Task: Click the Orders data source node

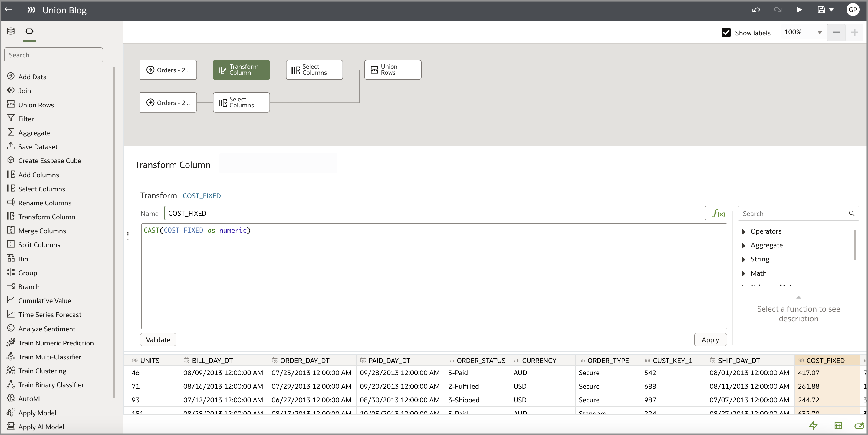Action: pyautogui.click(x=168, y=70)
